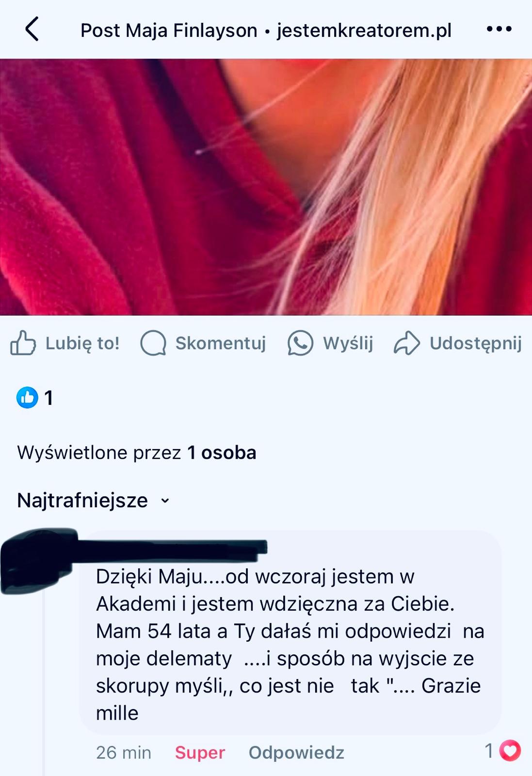Tap the thumbs-up Like icon

click(x=23, y=343)
